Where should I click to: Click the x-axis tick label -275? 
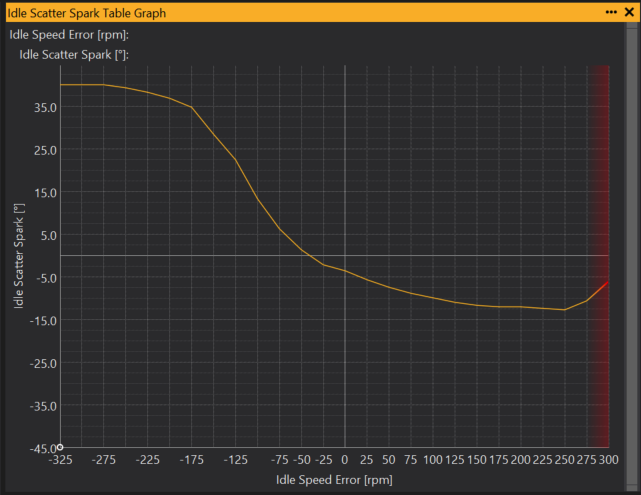tap(103, 460)
